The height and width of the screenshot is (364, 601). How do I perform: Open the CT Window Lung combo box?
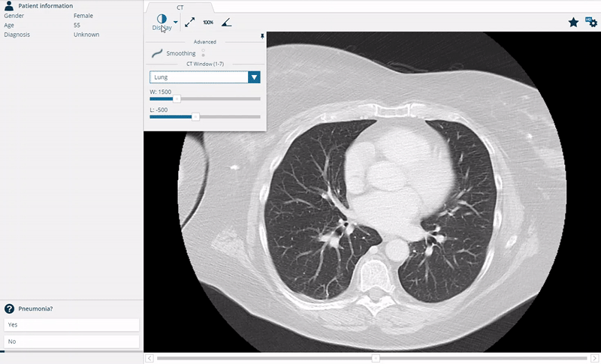click(205, 77)
